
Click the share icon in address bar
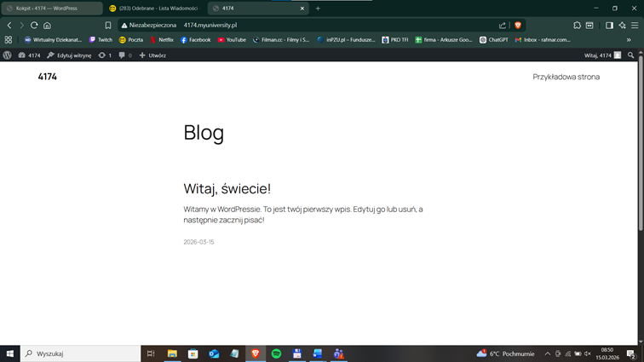pos(503,26)
